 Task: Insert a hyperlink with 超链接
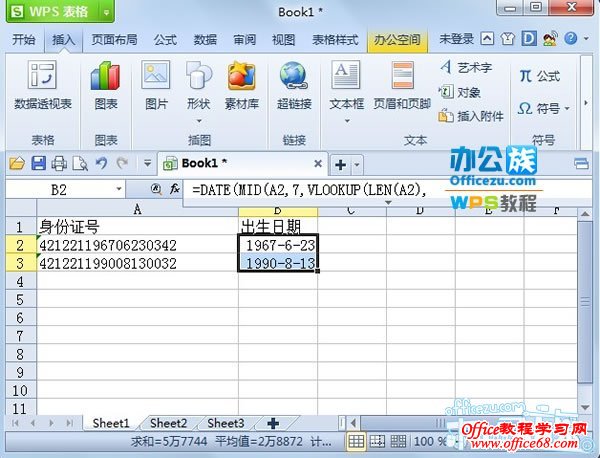point(294,85)
